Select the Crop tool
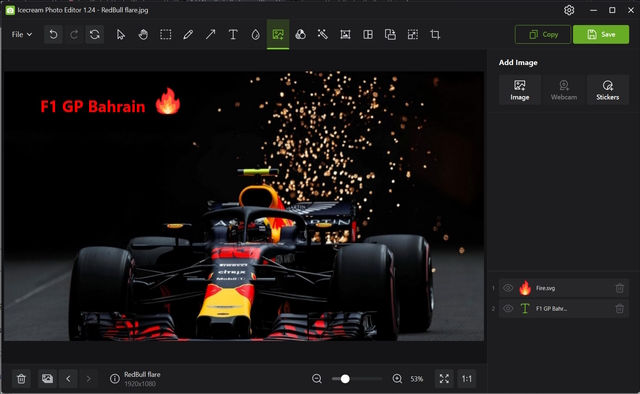The image size is (640, 394). pos(435,35)
